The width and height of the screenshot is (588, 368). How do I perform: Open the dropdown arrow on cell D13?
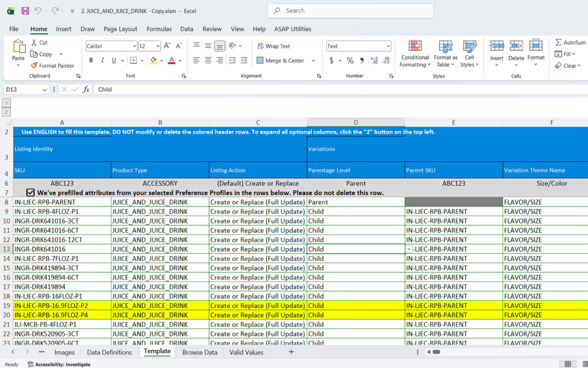(409, 250)
